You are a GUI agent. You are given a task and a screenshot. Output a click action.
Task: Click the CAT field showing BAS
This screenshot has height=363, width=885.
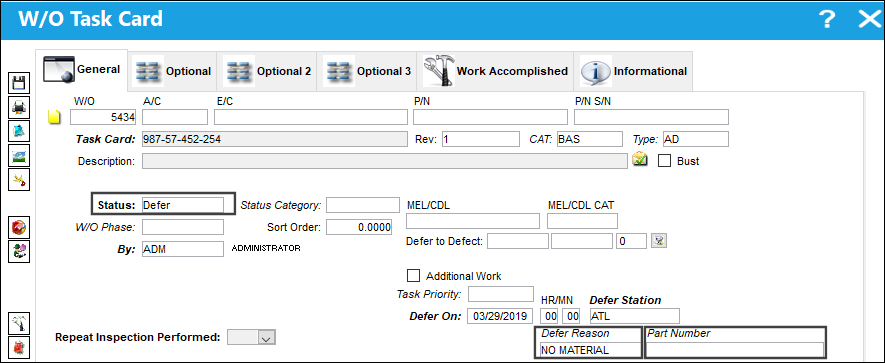[589, 139]
